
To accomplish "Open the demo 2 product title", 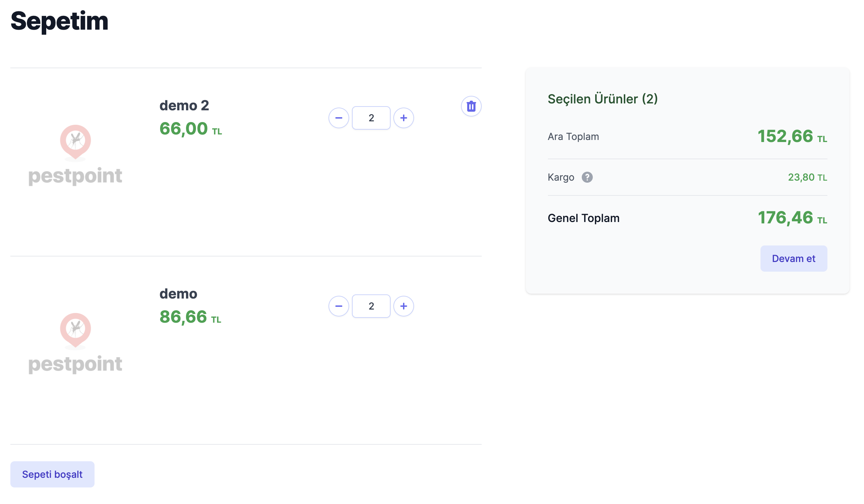I will point(184,105).
